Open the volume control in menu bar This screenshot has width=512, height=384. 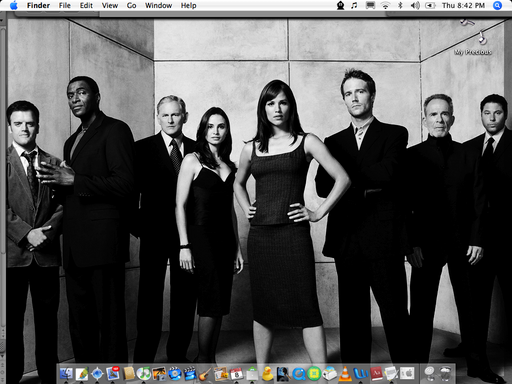(415, 5)
